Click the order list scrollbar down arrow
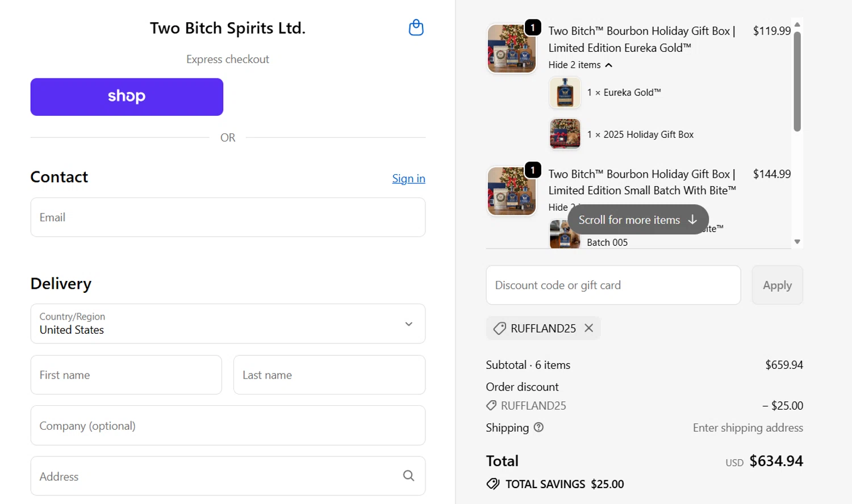The image size is (852, 504). pyautogui.click(x=797, y=242)
